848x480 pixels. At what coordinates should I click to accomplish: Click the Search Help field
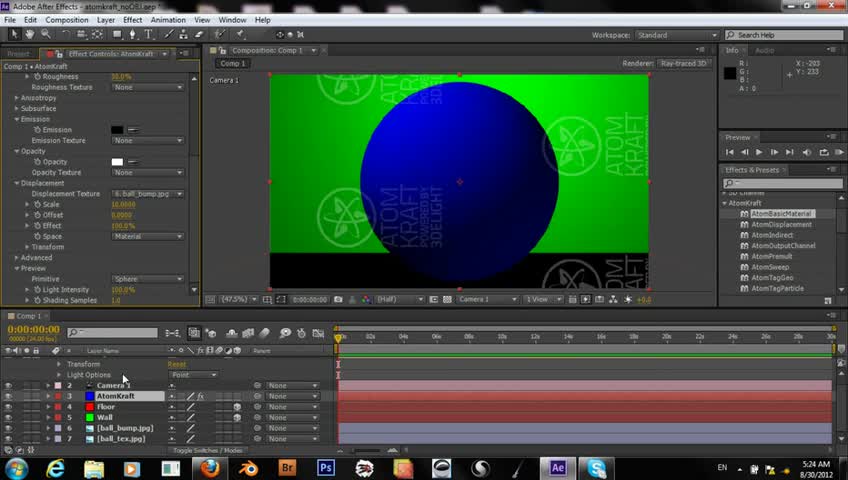[784, 35]
